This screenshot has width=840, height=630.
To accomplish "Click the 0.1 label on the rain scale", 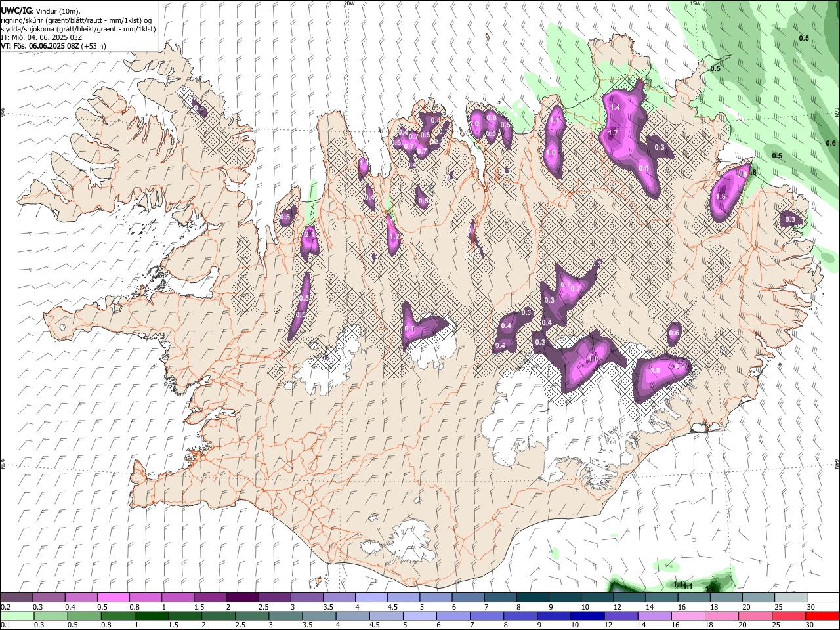I will [6, 625].
